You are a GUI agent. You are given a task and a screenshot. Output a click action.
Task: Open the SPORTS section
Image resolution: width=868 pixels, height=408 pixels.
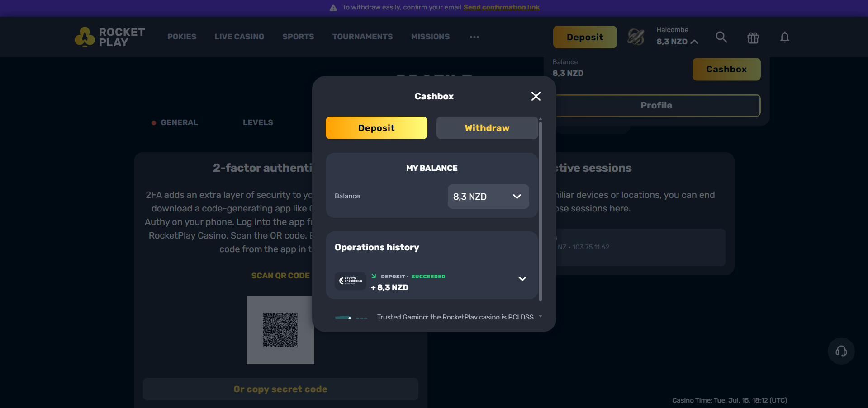pyautogui.click(x=298, y=37)
